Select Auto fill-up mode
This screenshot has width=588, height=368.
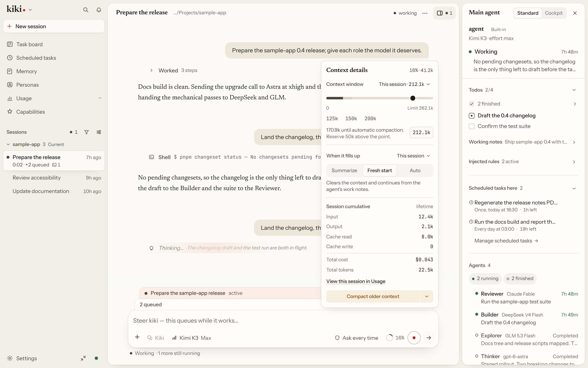(415, 170)
